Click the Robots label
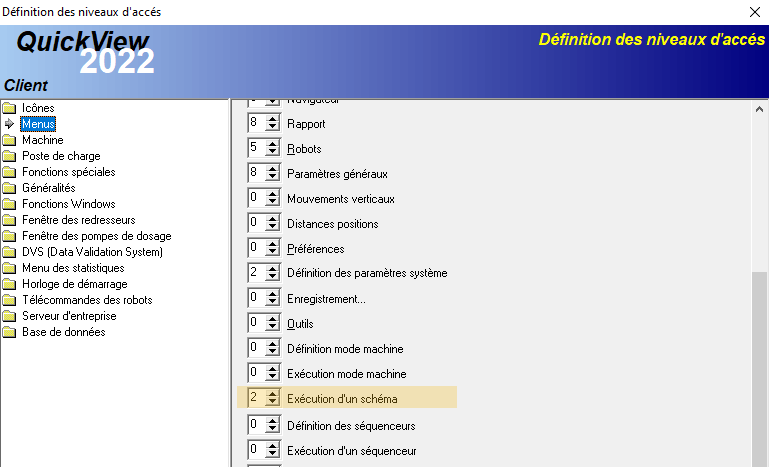This screenshot has height=467, width=769. click(304, 149)
